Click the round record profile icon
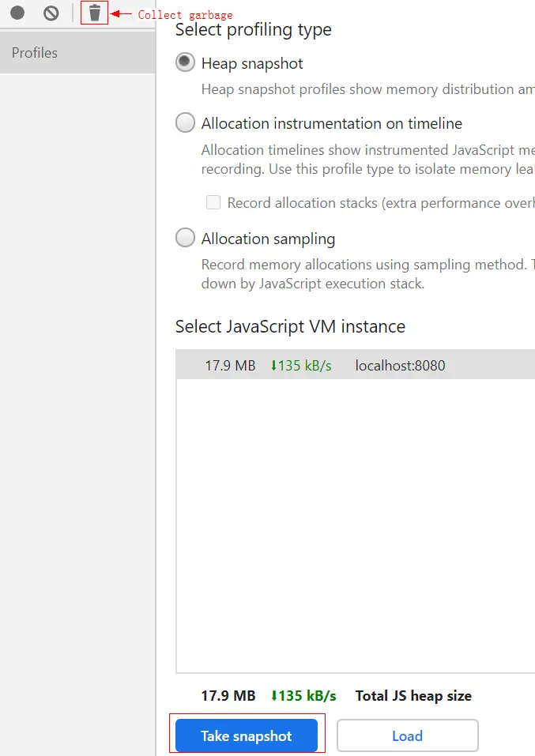Image resolution: width=535 pixels, height=756 pixels. (x=17, y=13)
